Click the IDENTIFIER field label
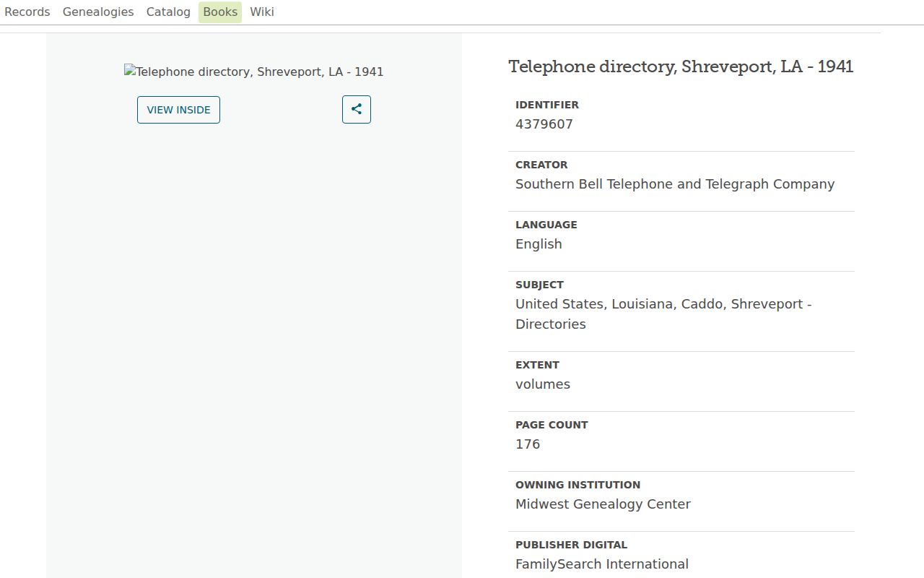The image size is (924, 578). pyautogui.click(x=547, y=105)
